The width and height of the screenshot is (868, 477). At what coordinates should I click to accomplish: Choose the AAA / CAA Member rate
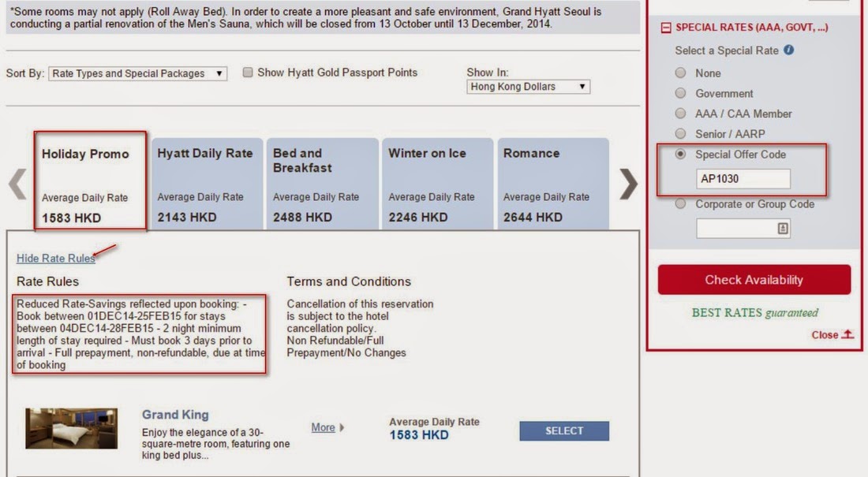pyautogui.click(x=680, y=114)
